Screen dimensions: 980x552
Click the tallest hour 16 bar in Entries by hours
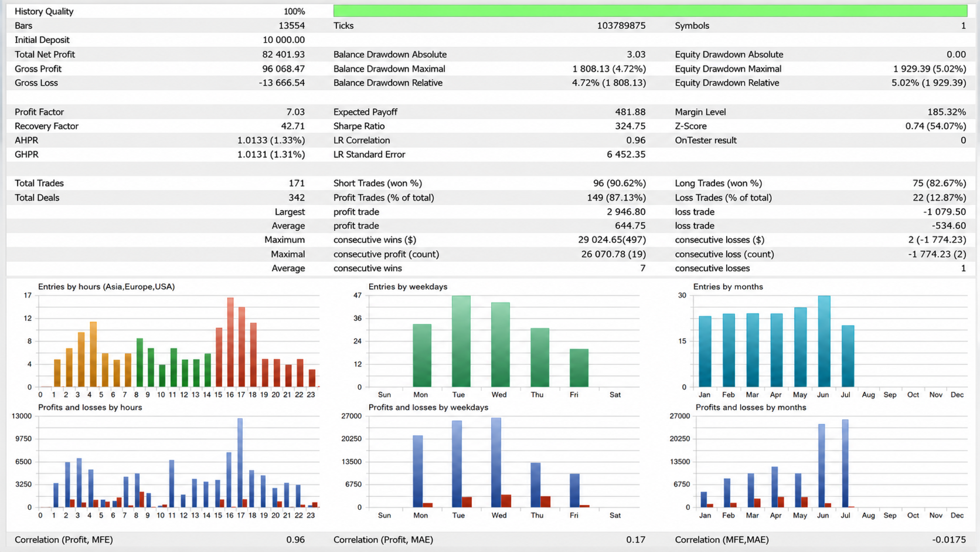point(230,342)
